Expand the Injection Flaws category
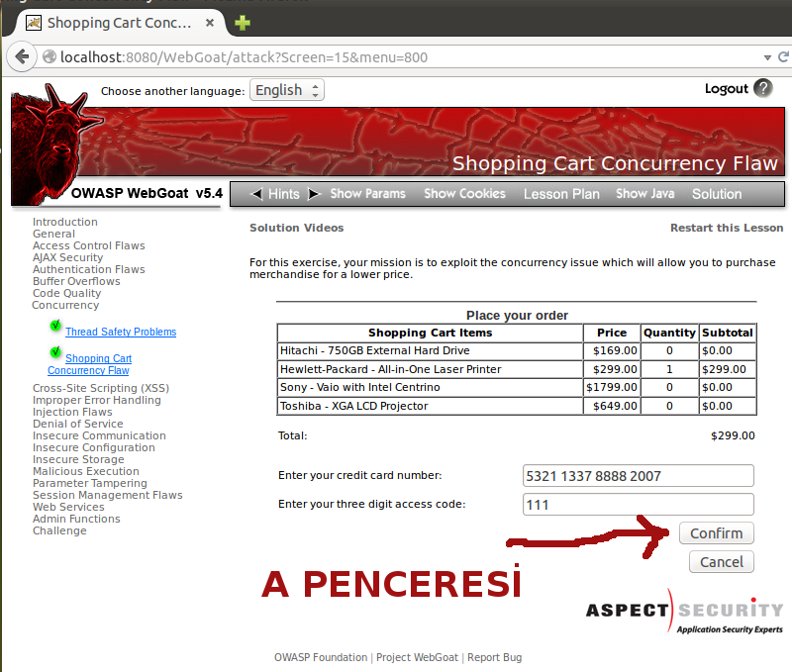The width and height of the screenshot is (792, 672). 72,412
